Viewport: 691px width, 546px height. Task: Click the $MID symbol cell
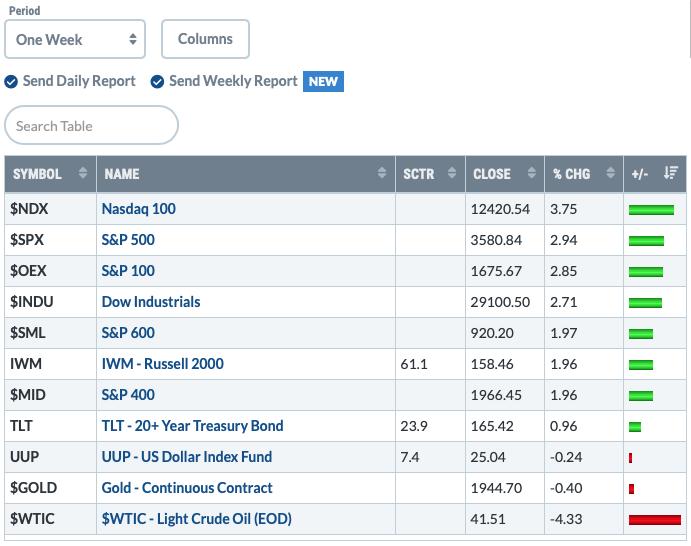click(50, 395)
